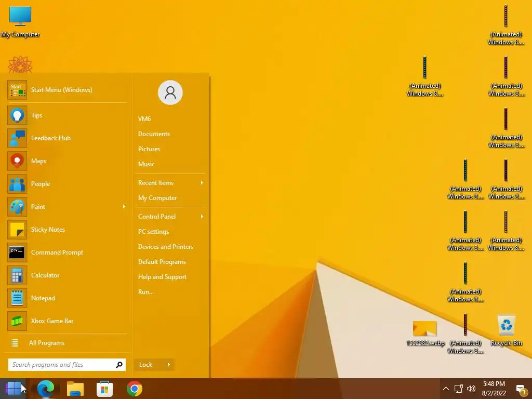Image resolution: width=532 pixels, height=399 pixels.
Task: Open Music from start menu
Action: point(146,164)
